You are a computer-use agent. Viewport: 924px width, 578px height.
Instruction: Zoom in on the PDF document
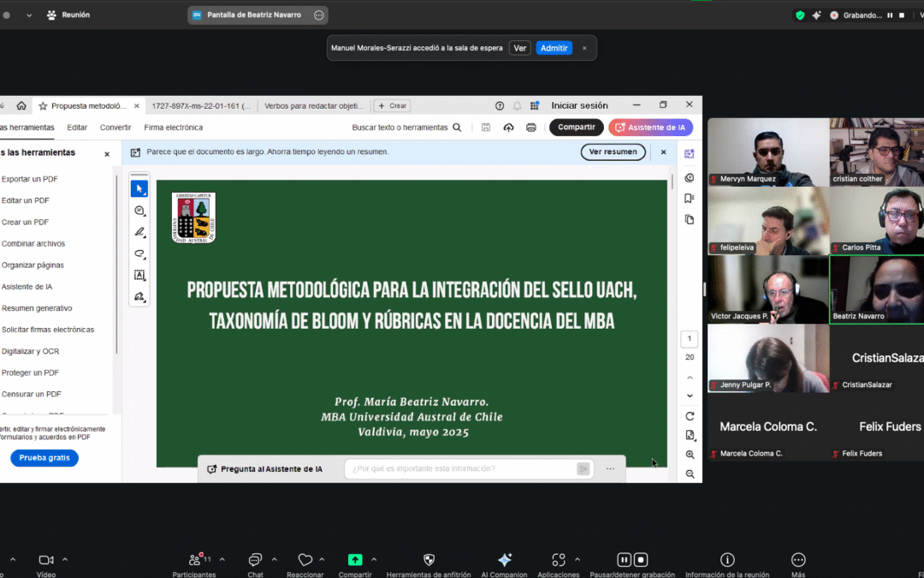(x=690, y=455)
